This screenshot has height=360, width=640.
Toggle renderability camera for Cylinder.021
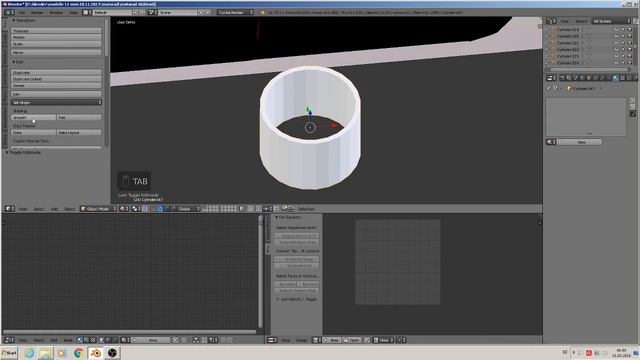(630, 43)
